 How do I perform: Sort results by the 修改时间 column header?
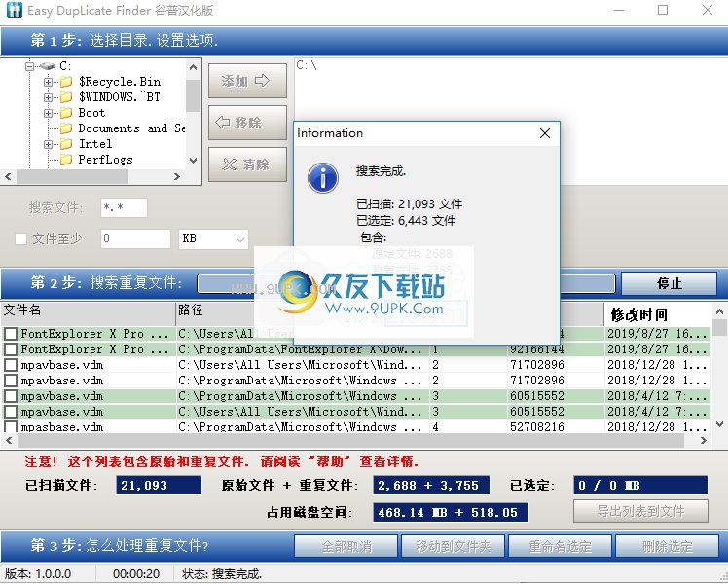point(657,314)
